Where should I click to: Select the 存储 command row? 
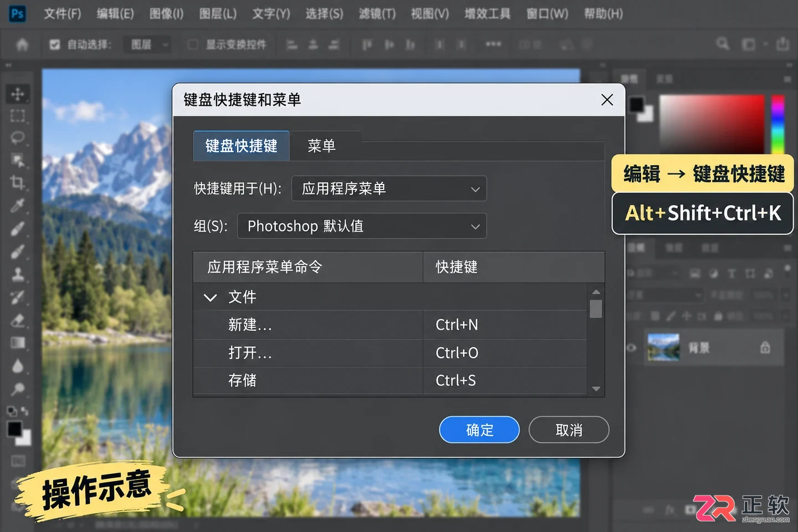[390, 381]
